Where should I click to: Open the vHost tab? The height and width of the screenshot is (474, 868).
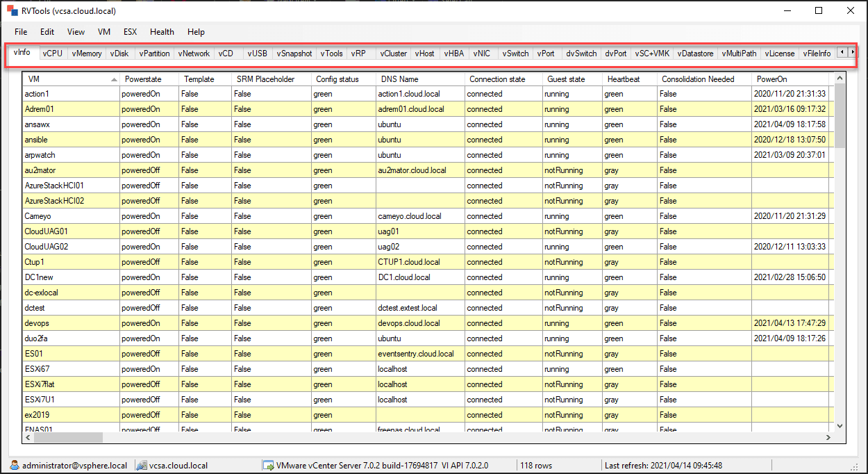pos(424,52)
